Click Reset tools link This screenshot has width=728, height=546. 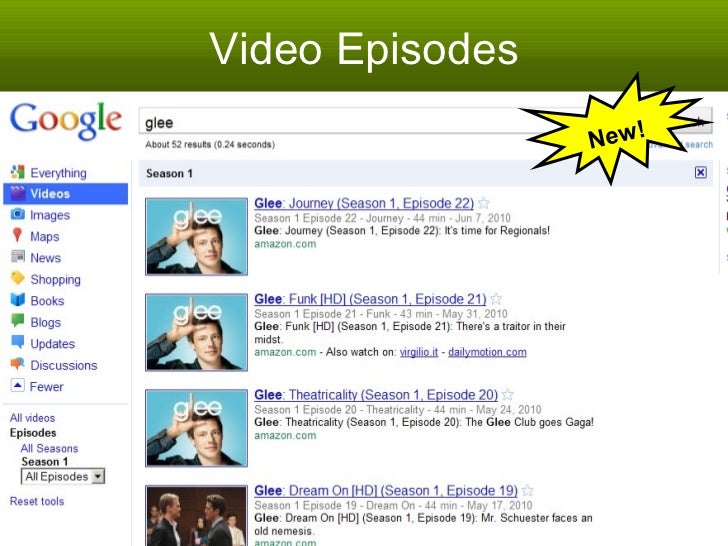click(37, 501)
